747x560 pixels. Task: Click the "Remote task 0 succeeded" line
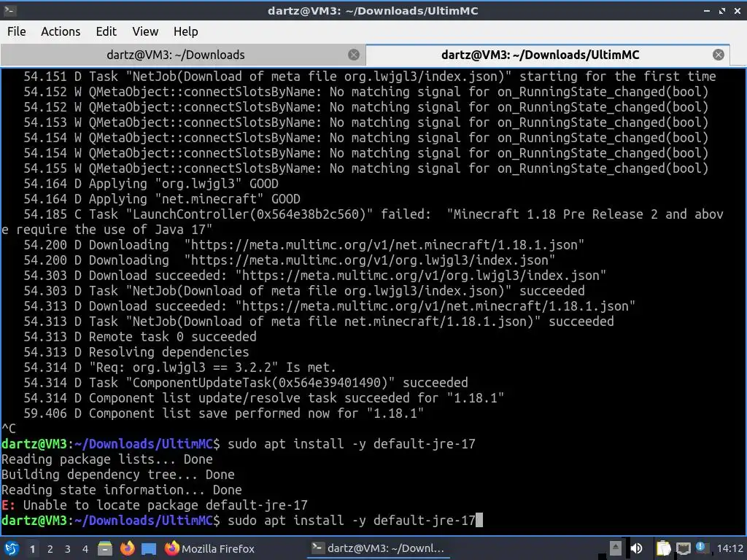click(x=140, y=337)
